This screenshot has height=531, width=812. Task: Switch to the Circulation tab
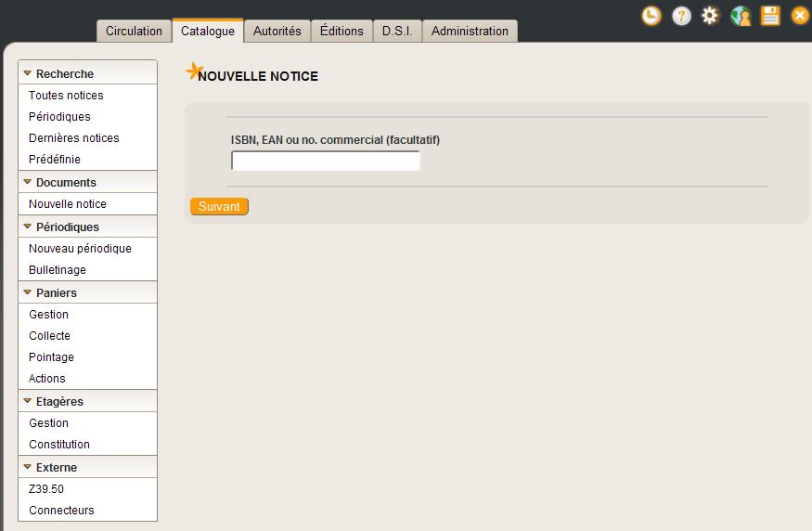pyautogui.click(x=134, y=31)
